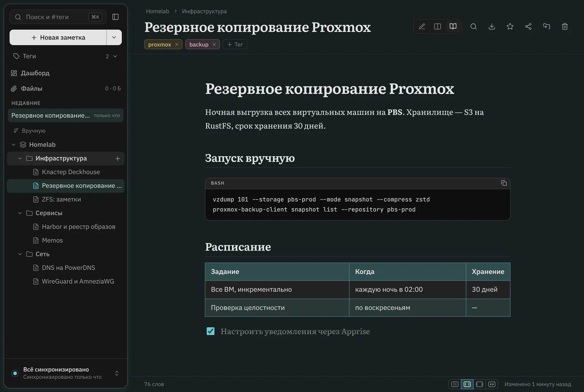
Task: Open the Файлы section
Action: pyautogui.click(x=66, y=89)
